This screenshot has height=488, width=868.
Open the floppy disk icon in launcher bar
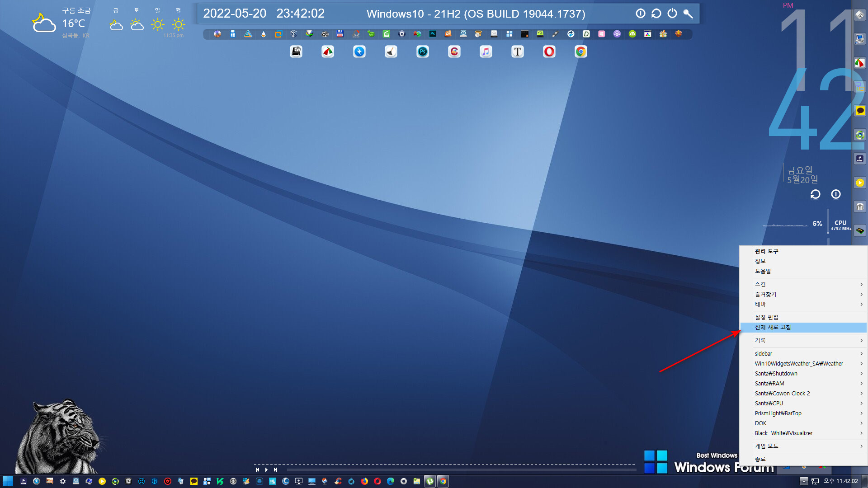pyautogui.click(x=340, y=34)
